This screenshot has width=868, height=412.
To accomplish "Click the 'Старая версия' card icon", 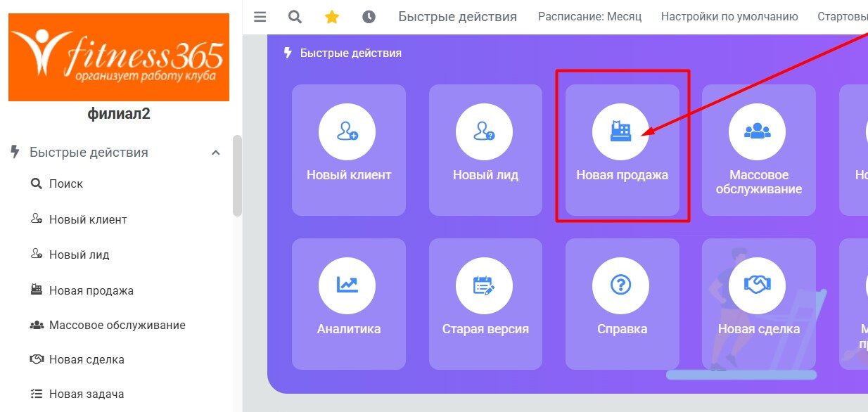I will (484, 285).
